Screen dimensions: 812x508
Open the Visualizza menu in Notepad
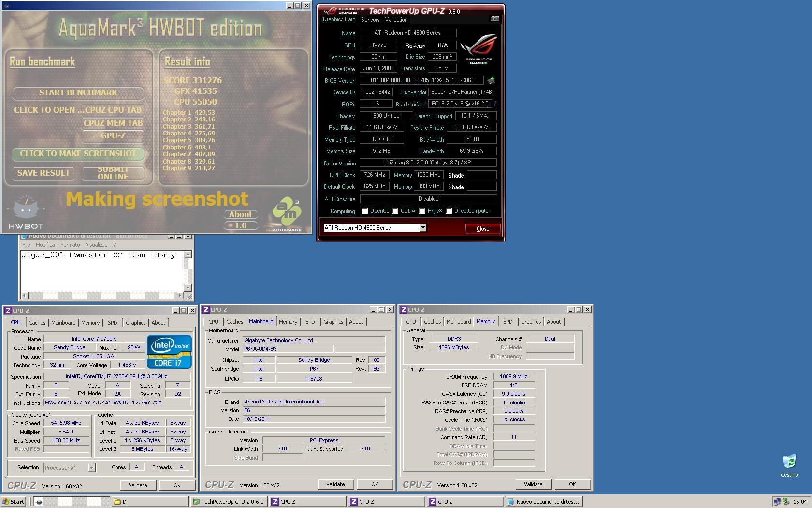96,245
